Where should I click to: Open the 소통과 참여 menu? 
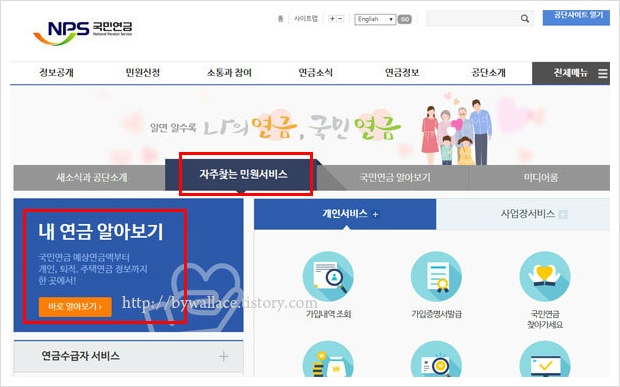point(229,73)
